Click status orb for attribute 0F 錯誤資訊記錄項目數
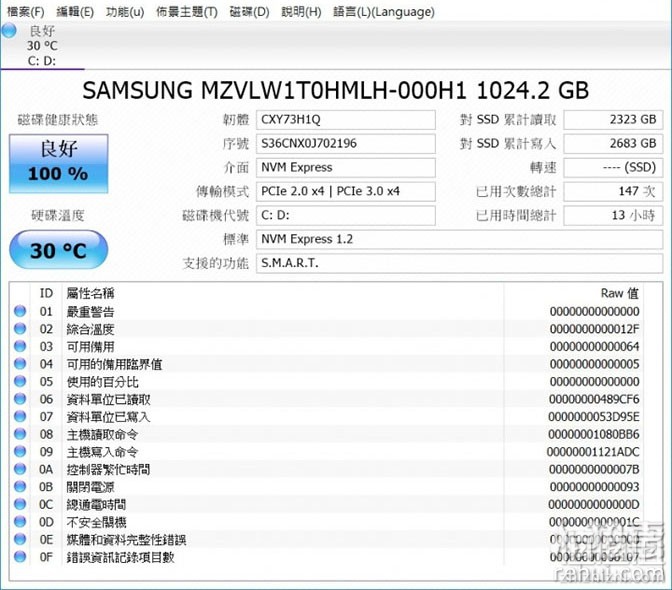The width and height of the screenshot is (672, 590). pos(20,557)
